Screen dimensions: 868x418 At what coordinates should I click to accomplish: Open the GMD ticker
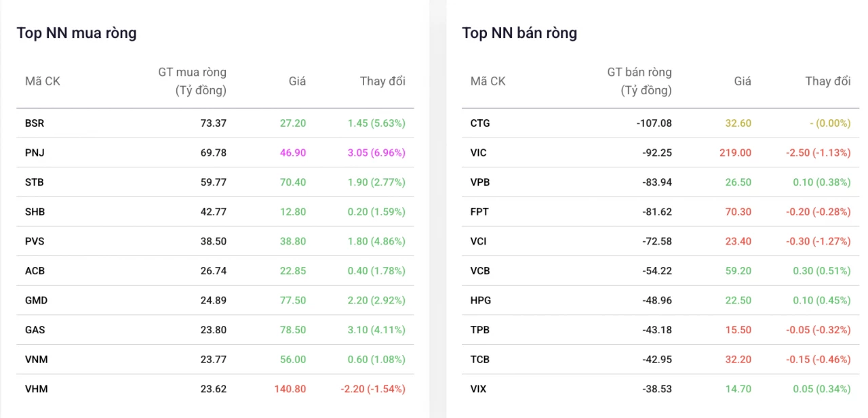pyautogui.click(x=36, y=300)
